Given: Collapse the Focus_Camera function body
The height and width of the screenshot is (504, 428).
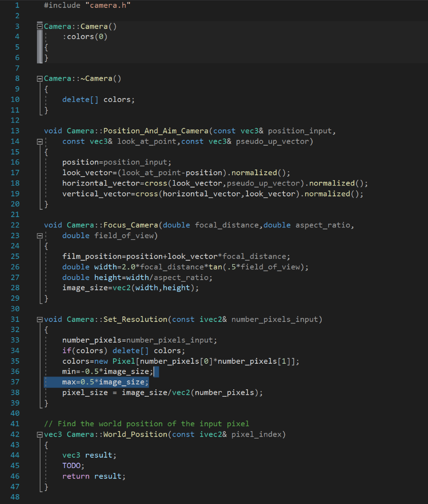Looking at the screenshot, I should pyautogui.click(x=39, y=235).
